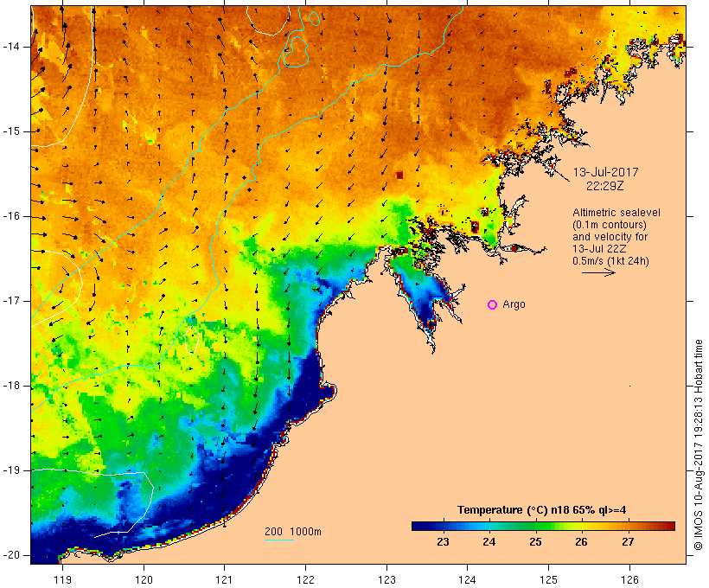Screen dimensions: 709x588
Task: Click the longitude axis label '126'
Action: 629,579
